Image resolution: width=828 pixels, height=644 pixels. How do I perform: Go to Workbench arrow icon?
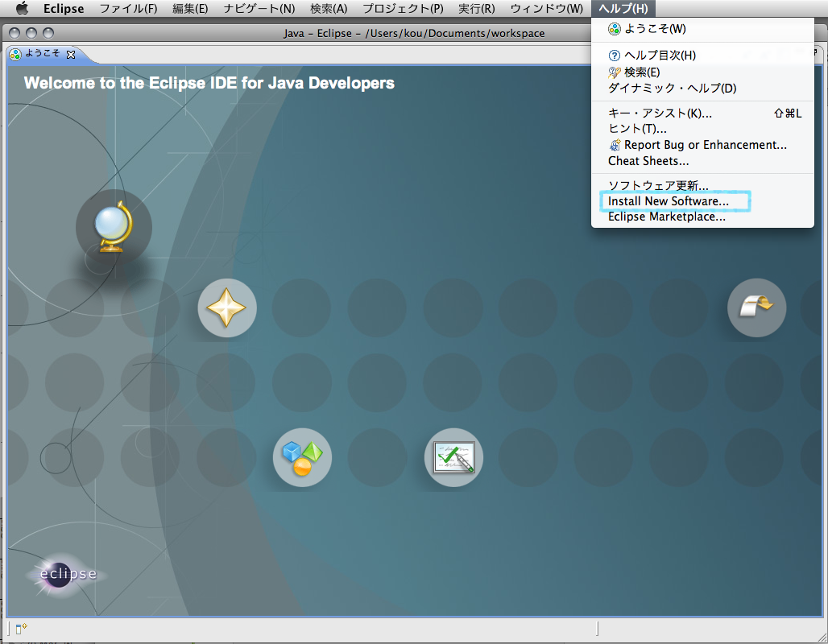click(x=756, y=308)
